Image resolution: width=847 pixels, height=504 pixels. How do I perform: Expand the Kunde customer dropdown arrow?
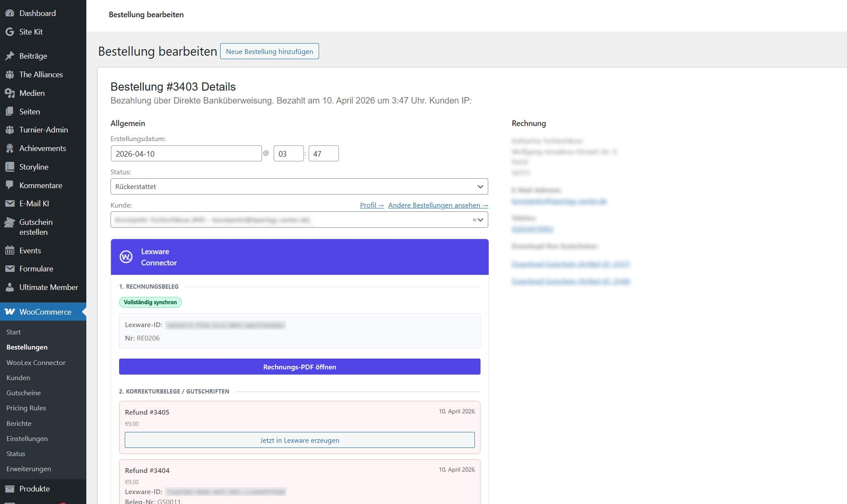pos(481,220)
